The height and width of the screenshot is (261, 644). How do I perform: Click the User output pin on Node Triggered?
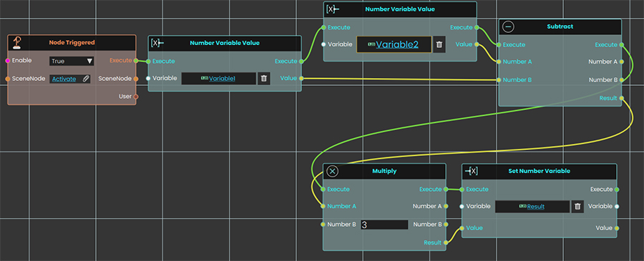click(x=136, y=97)
